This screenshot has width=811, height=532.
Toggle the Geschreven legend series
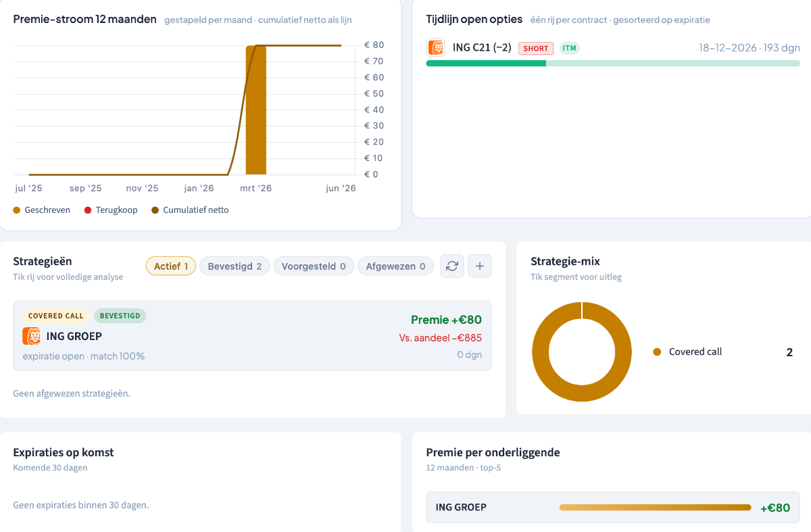[42, 210]
